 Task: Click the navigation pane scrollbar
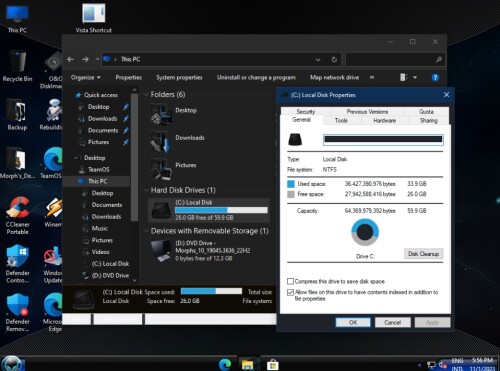click(x=135, y=157)
